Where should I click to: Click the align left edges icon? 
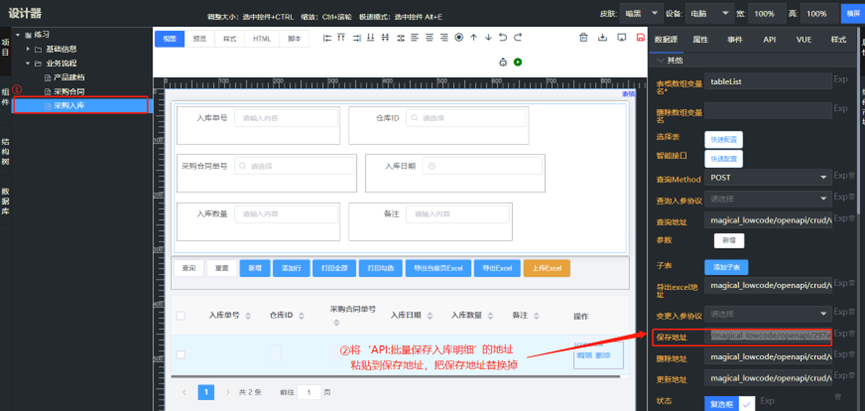pyautogui.click(x=327, y=38)
